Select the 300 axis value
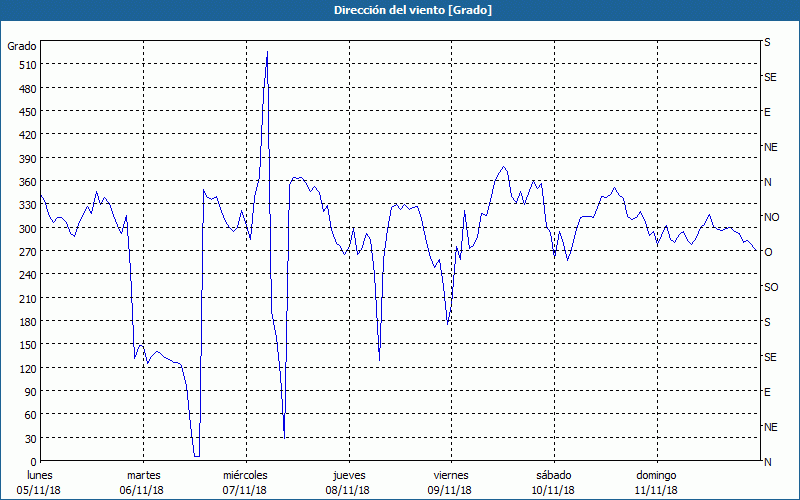Screen dimensions: 800x500 click(27, 229)
